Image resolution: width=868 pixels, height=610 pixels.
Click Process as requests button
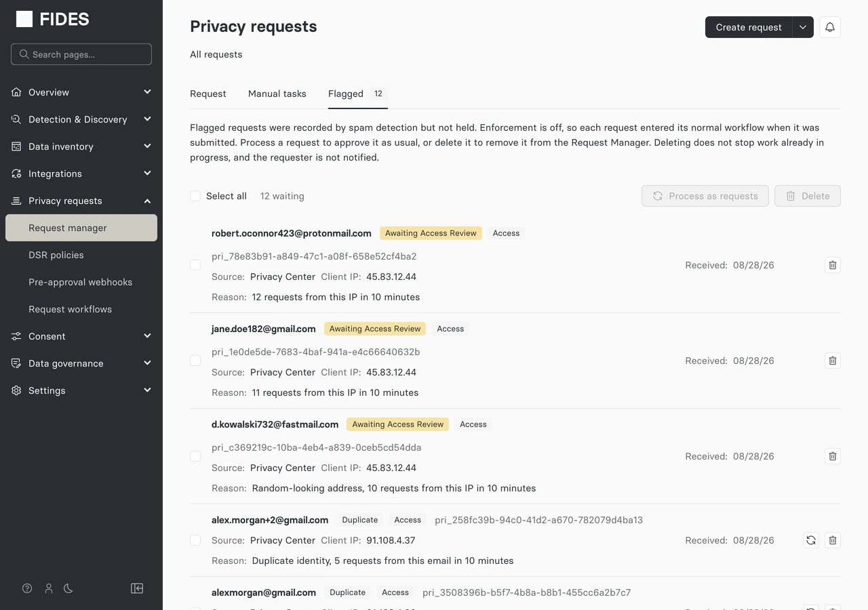[705, 196]
